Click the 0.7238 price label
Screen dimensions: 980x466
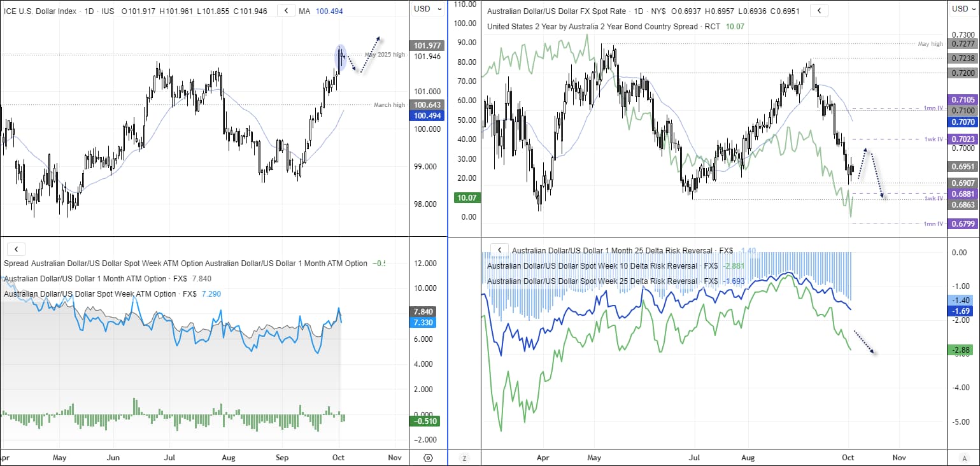tap(962, 58)
